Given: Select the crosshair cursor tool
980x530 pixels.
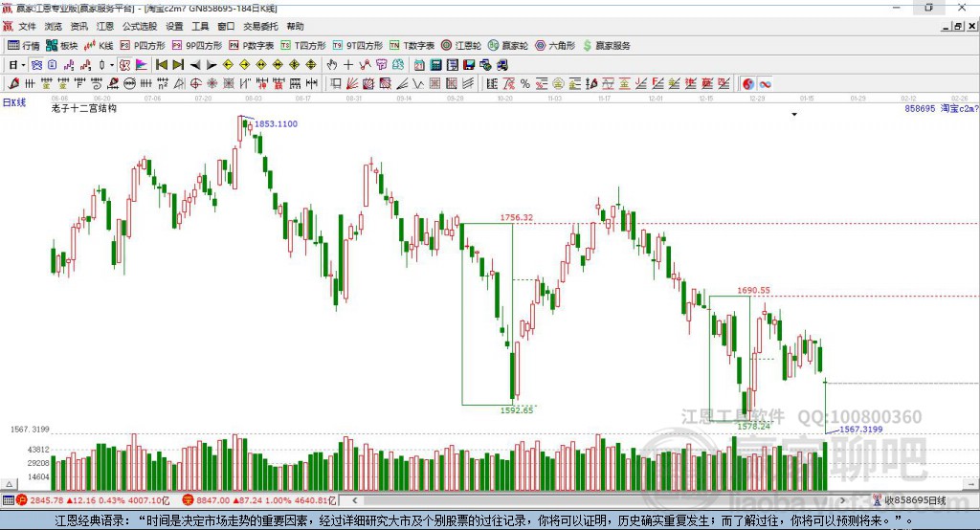Looking at the screenshot, I should [348, 65].
